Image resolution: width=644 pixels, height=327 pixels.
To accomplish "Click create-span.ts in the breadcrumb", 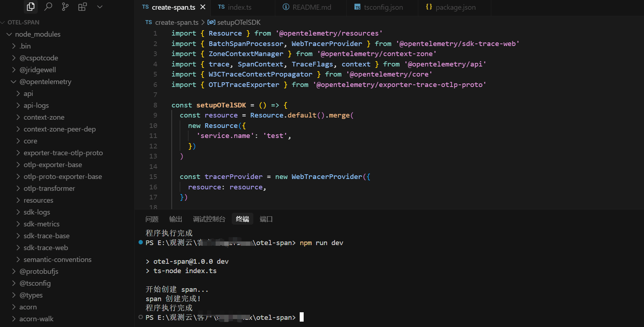I will 177,23.
